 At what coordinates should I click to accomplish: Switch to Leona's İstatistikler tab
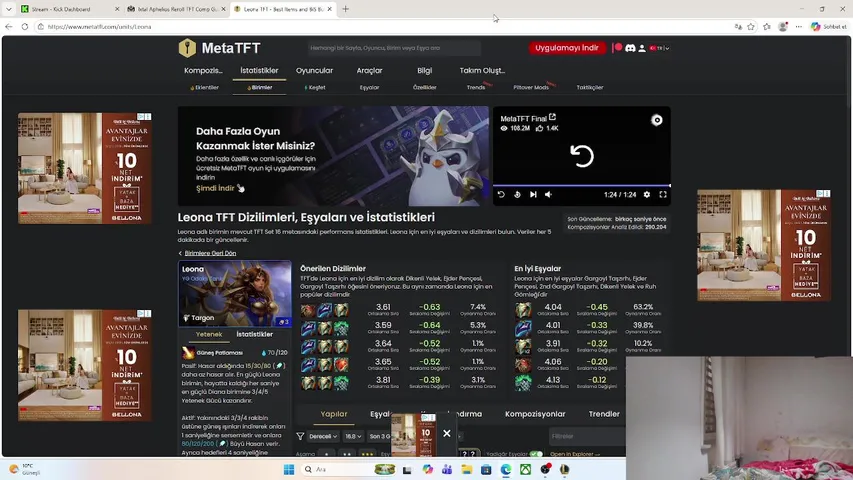click(254, 334)
